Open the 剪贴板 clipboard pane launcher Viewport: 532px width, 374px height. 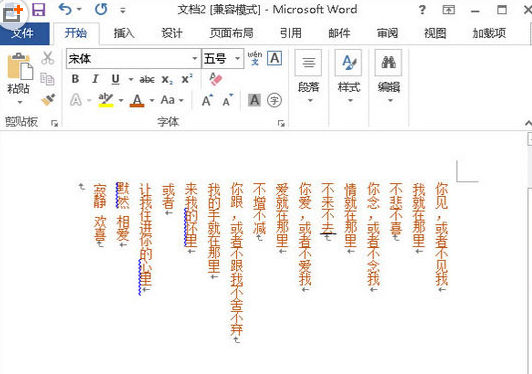point(54,124)
